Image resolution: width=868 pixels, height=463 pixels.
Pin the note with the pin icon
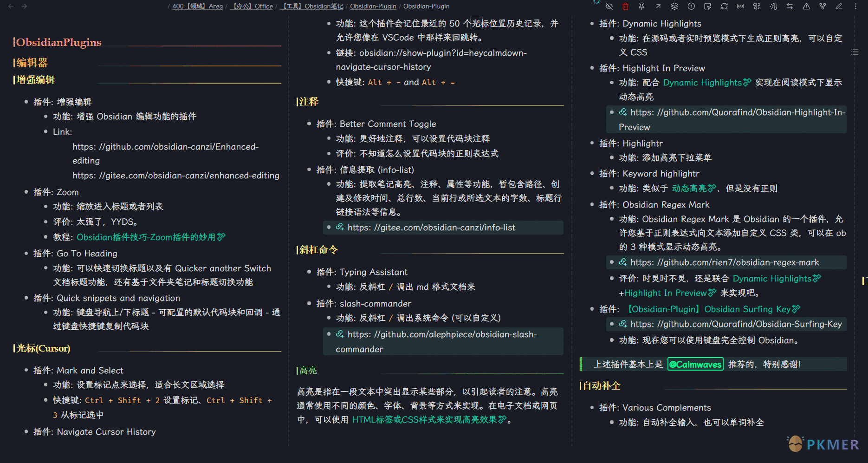coord(641,7)
